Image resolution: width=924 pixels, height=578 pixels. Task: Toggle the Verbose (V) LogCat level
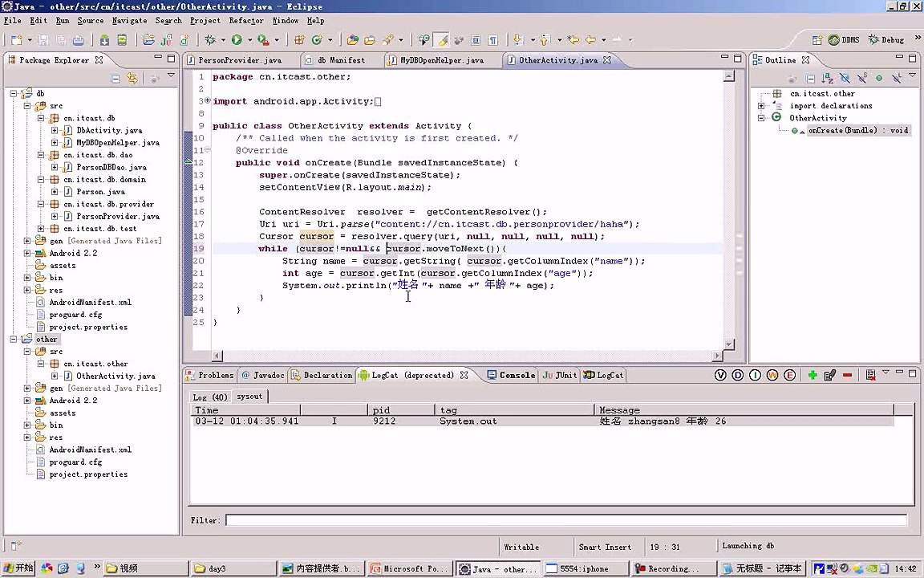[x=720, y=375]
